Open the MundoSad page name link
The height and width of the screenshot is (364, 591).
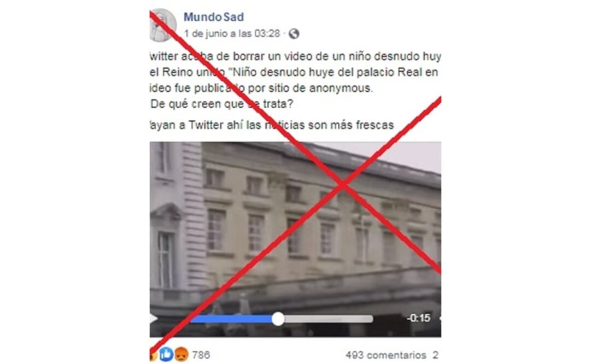coord(213,17)
